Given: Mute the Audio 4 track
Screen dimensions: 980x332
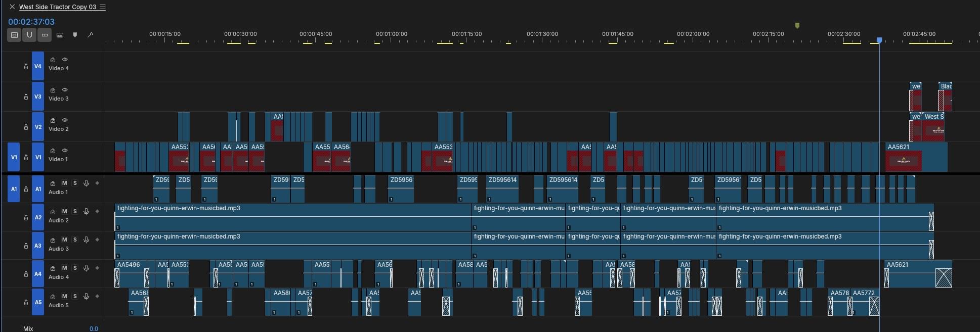Looking at the screenshot, I should pos(64,268).
